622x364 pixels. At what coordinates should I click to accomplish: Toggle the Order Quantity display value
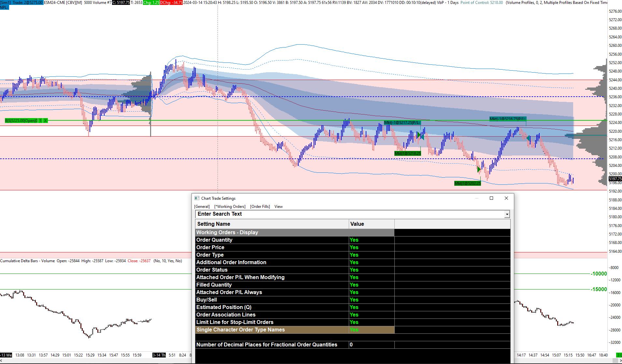click(354, 240)
